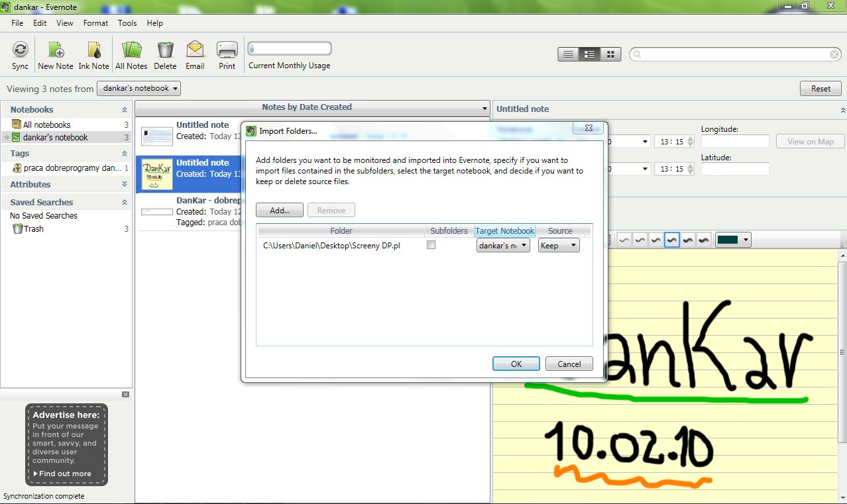Select Trash in the sidebar

[x=33, y=228]
